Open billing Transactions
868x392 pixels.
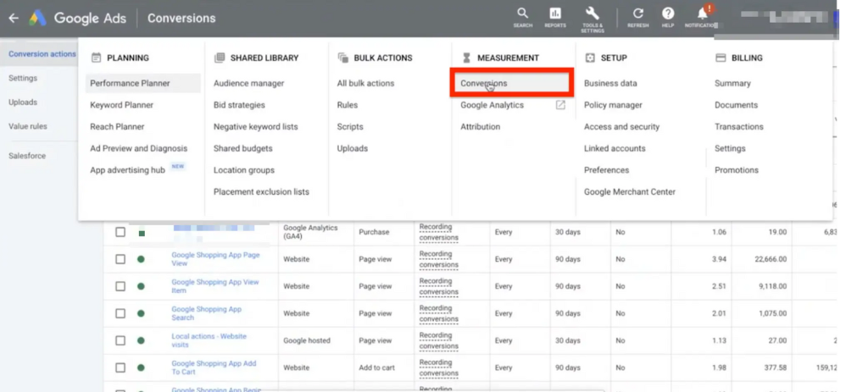(739, 127)
